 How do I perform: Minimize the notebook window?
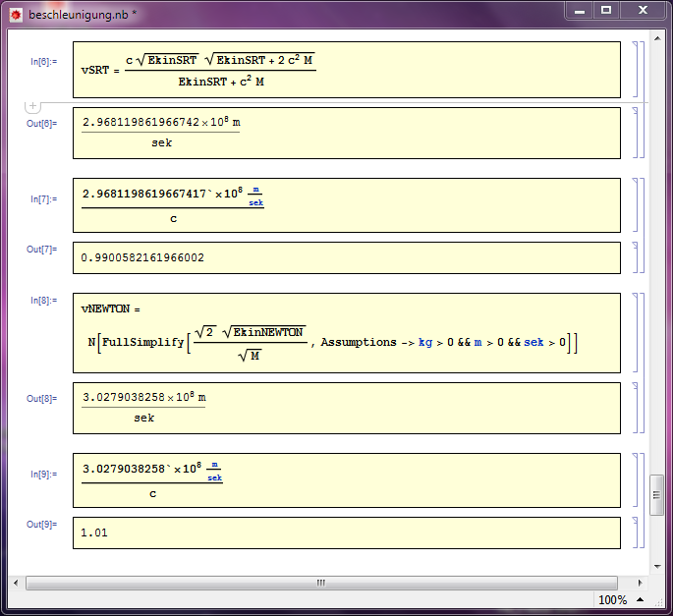(581, 10)
